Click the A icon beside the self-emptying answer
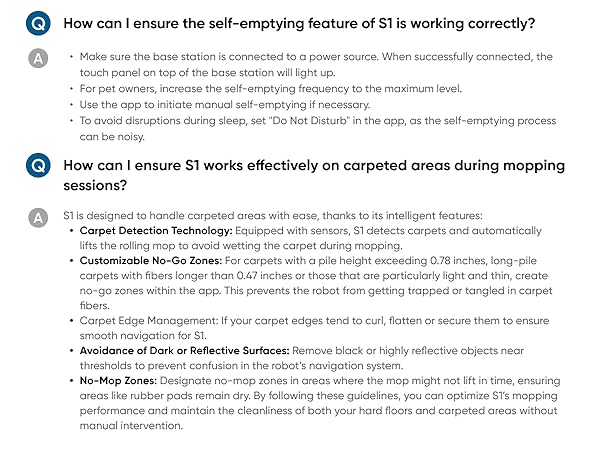The width and height of the screenshot is (600, 450). tap(38, 59)
